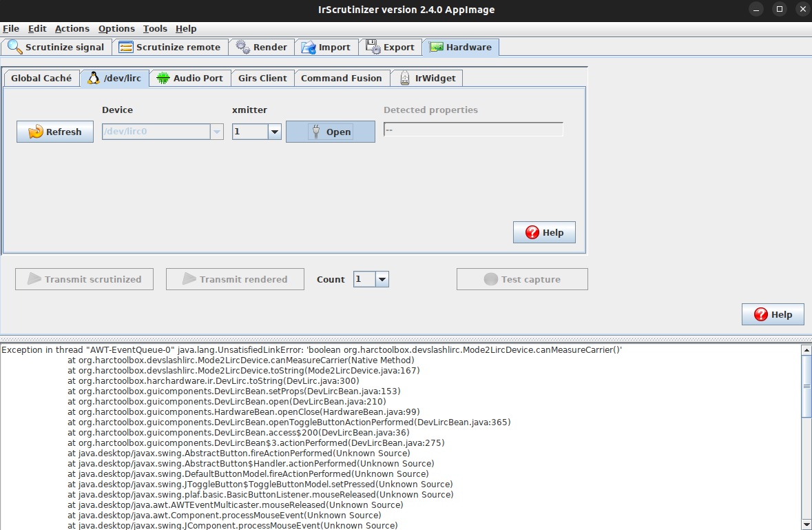Open the Options menu

tap(116, 28)
